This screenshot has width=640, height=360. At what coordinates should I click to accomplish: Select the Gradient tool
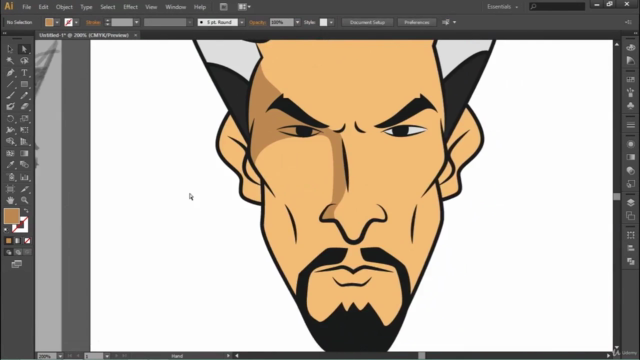tap(24, 153)
